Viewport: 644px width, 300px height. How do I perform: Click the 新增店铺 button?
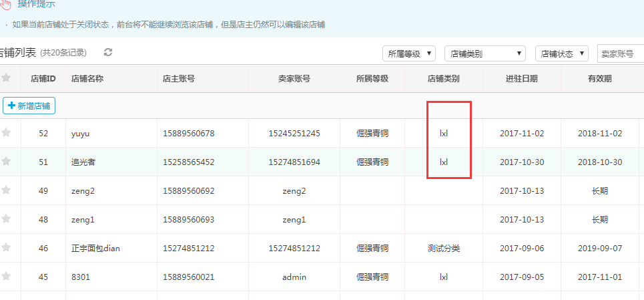(29, 106)
